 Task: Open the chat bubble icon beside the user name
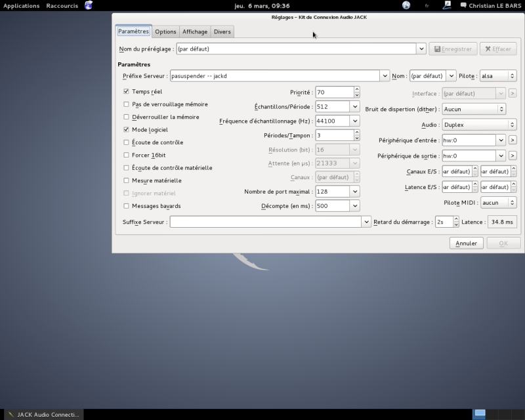[x=463, y=5]
